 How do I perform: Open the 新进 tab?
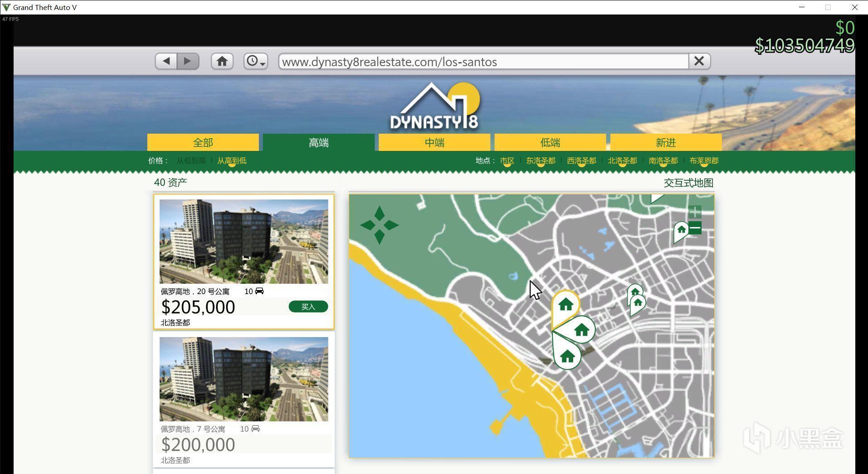(666, 143)
